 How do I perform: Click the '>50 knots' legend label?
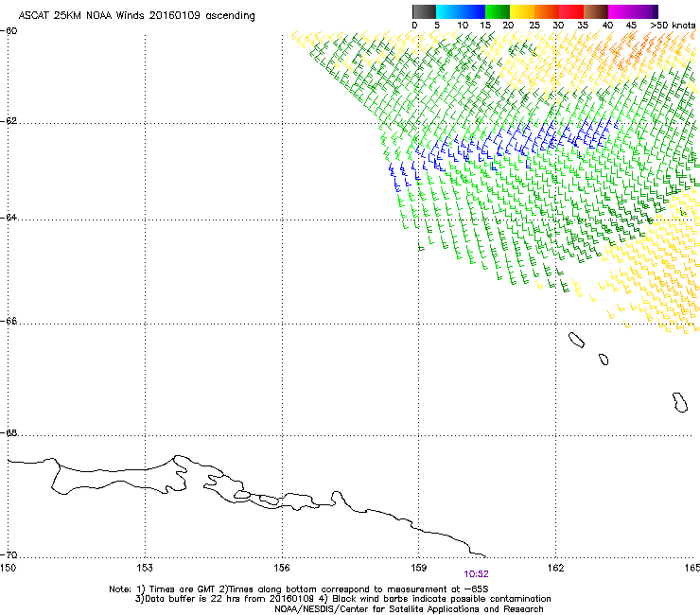click(x=674, y=26)
